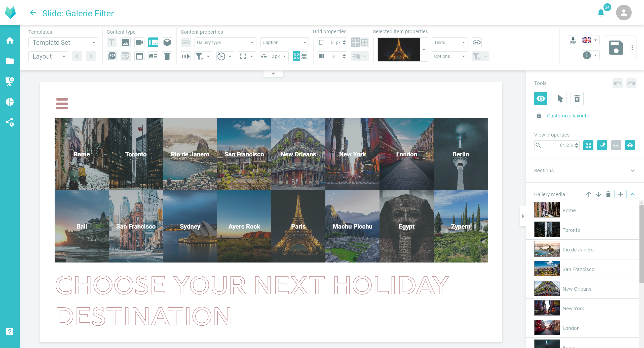Open the Template Set dropdown

point(63,42)
